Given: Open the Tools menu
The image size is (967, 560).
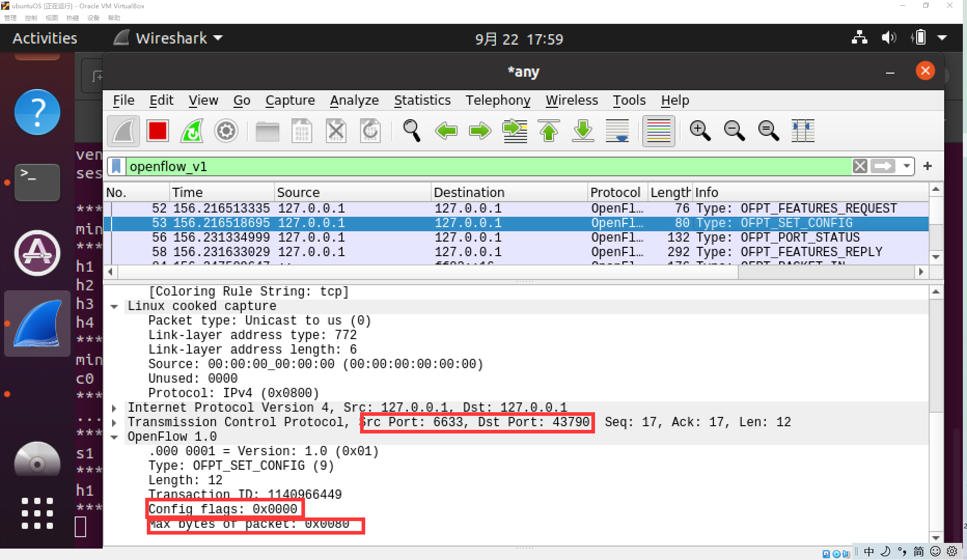Looking at the screenshot, I should coord(629,100).
